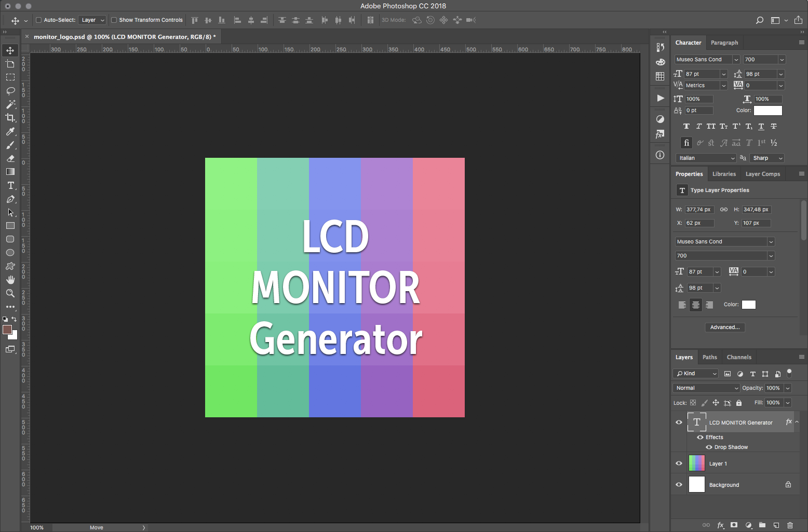The height and width of the screenshot is (532, 808).
Task: Activate the Zoom tool
Action: (10, 293)
